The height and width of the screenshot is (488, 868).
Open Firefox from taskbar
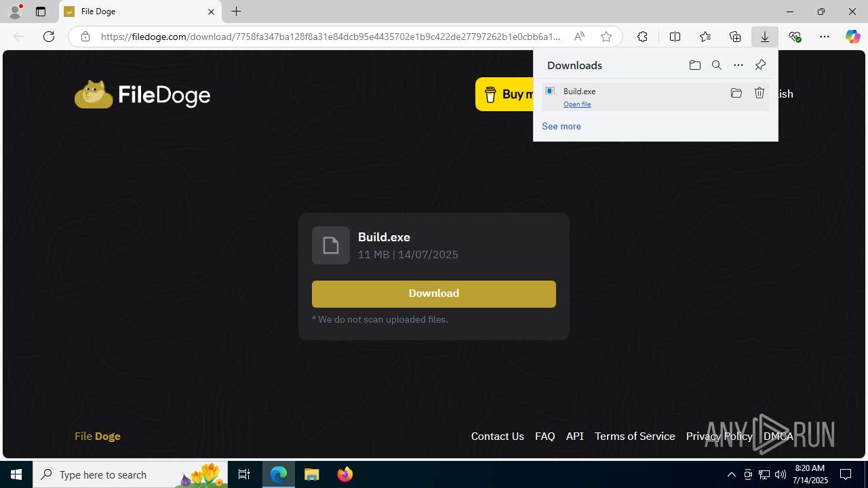click(x=345, y=474)
